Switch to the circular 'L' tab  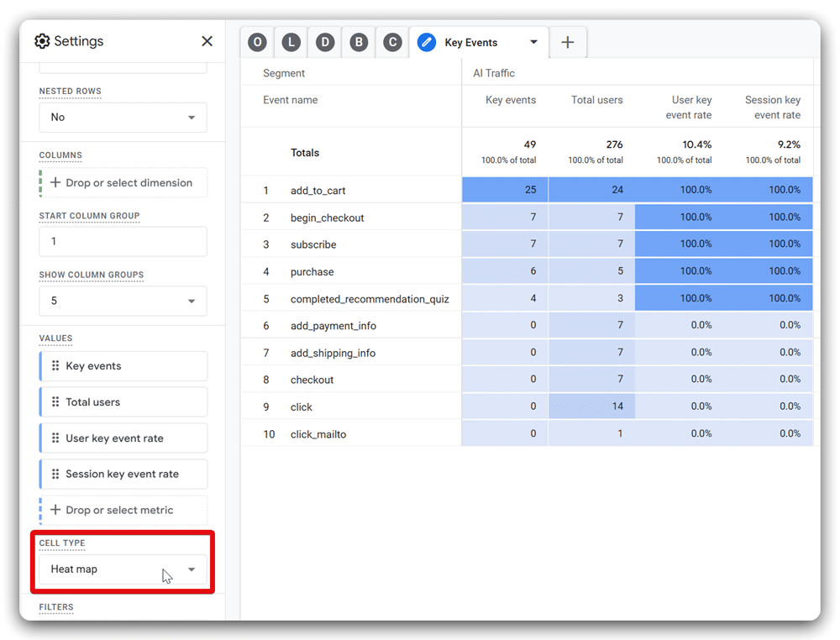[x=291, y=42]
